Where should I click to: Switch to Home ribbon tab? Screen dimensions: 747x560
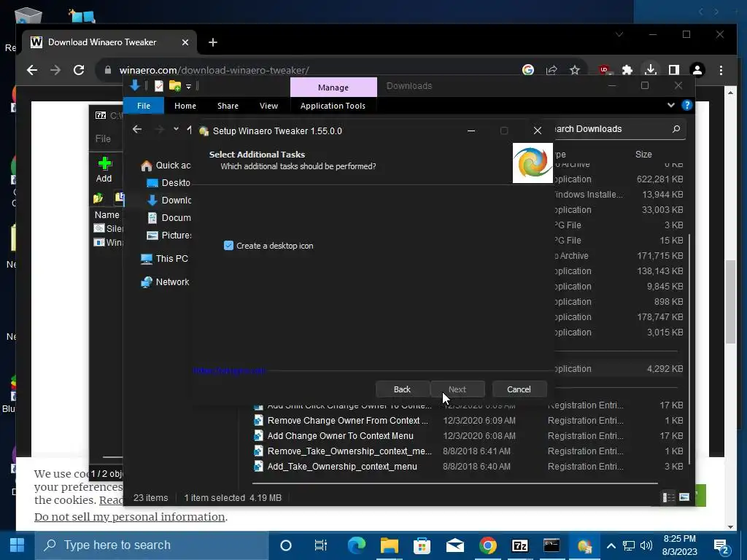[x=185, y=106]
